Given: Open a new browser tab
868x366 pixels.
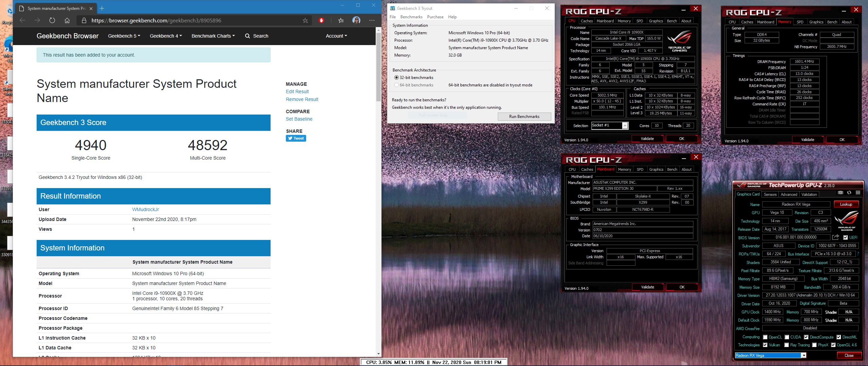Looking at the screenshot, I should [102, 8].
